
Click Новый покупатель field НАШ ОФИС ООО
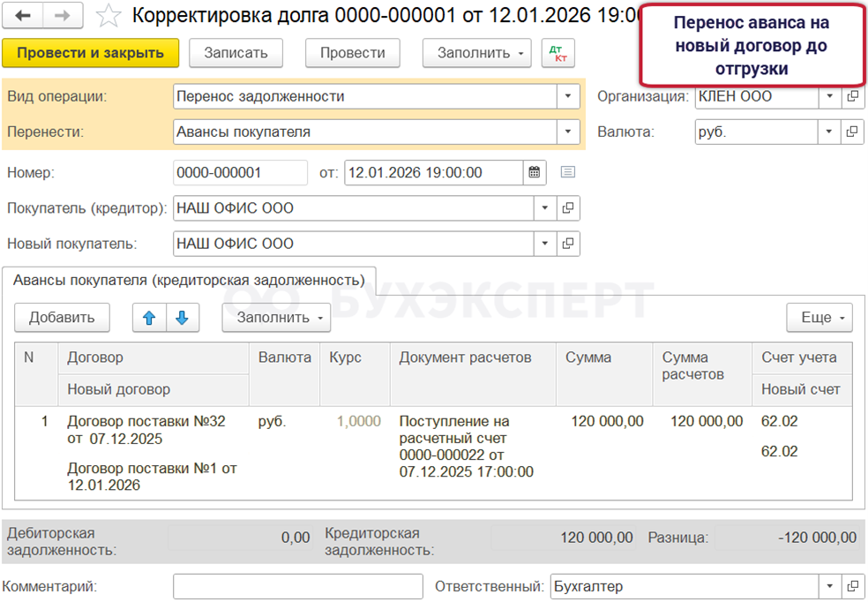click(354, 244)
